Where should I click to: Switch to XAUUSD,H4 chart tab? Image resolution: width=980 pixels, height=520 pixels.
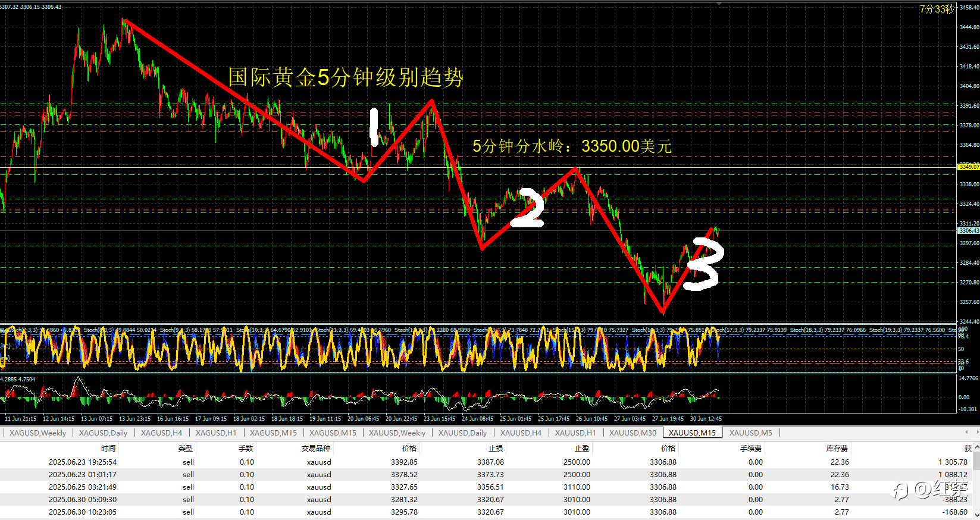pyautogui.click(x=521, y=433)
